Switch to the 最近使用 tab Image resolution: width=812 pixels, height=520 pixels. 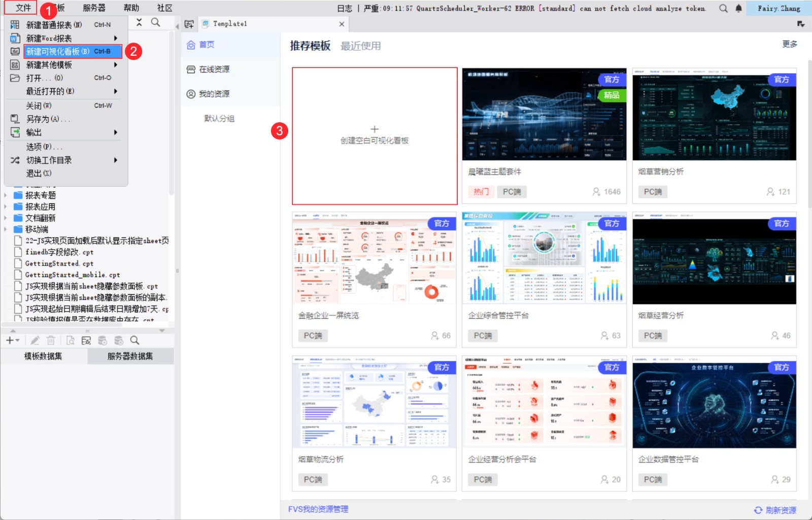[360, 46]
